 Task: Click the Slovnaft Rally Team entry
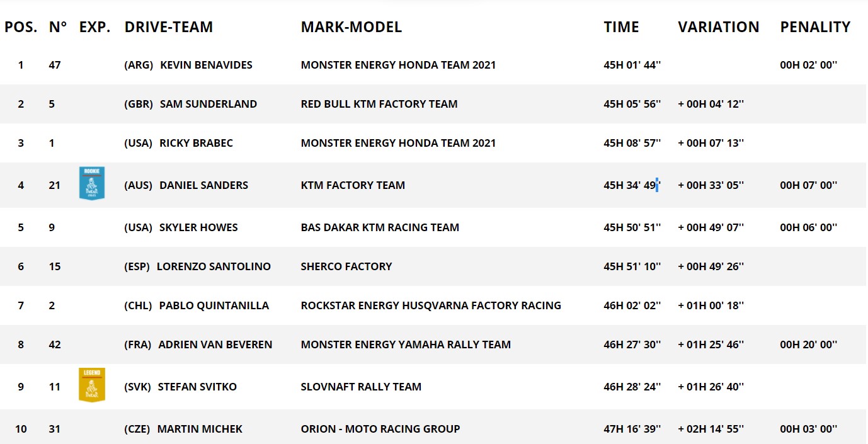point(361,387)
